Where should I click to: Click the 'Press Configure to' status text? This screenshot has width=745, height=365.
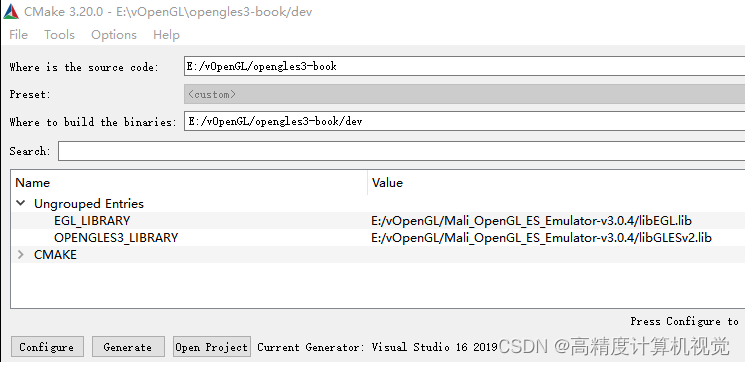coord(685,321)
